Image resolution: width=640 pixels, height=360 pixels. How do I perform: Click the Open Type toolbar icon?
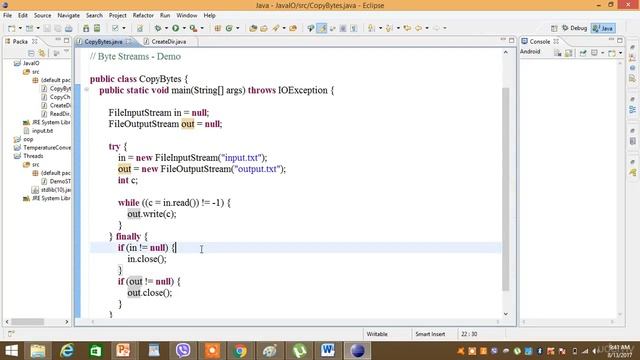(253, 28)
